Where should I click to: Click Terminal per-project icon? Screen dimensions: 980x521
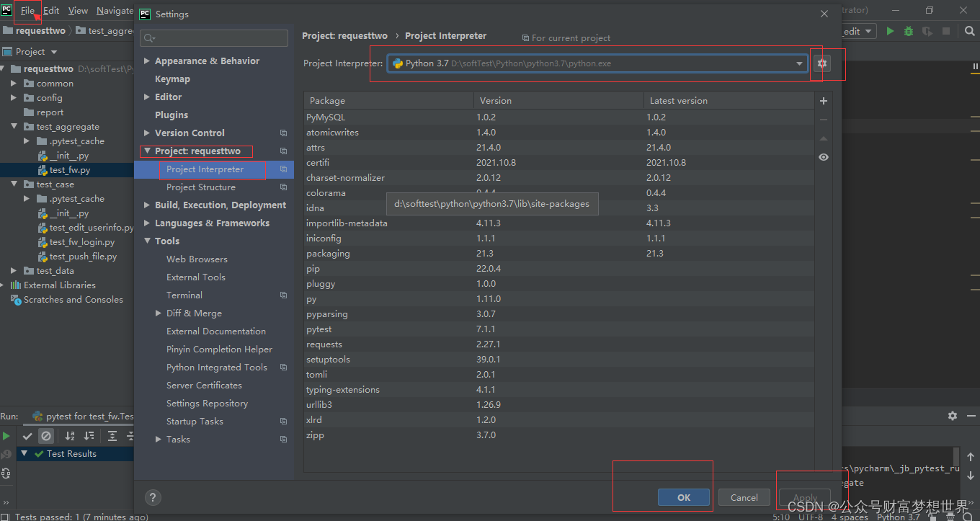click(x=283, y=295)
